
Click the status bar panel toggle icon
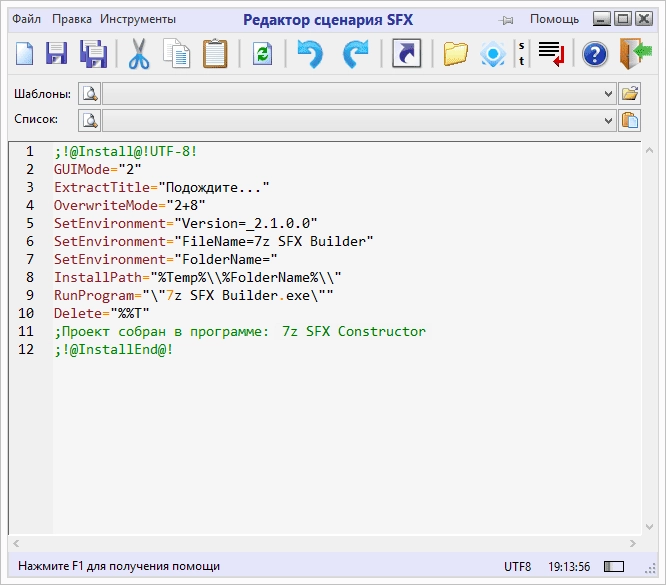pos(614,566)
